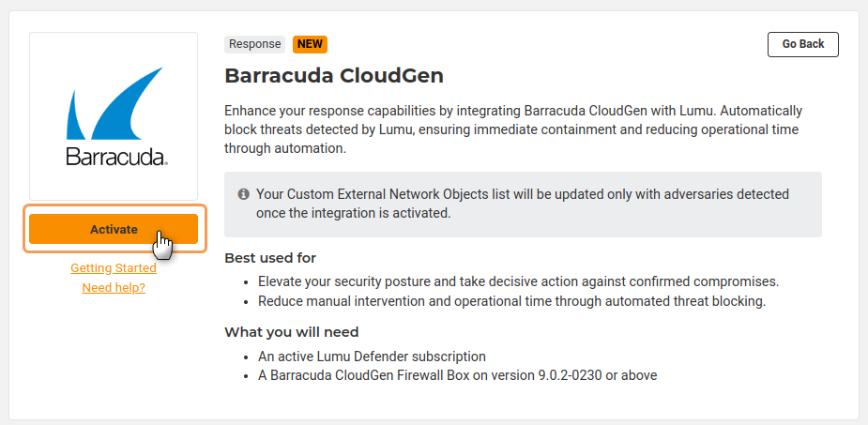Click the info icon in the gray notice

[244, 194]
